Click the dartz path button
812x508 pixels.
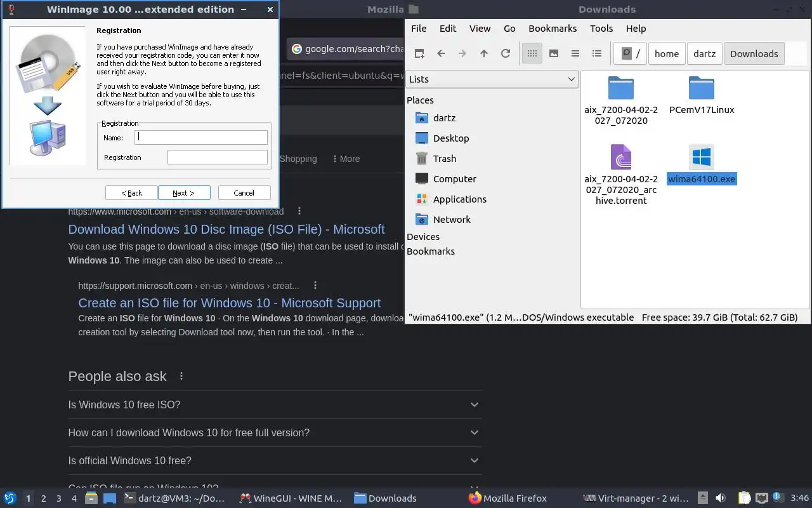(704, 53)
